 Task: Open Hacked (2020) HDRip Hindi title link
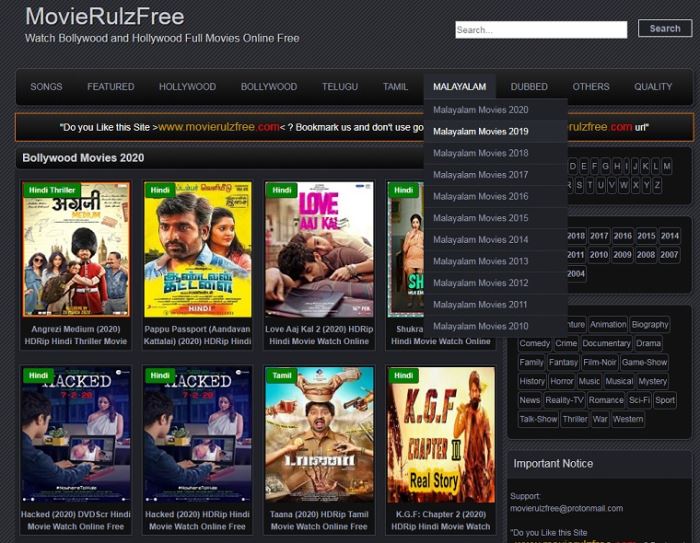click(197, 520)
